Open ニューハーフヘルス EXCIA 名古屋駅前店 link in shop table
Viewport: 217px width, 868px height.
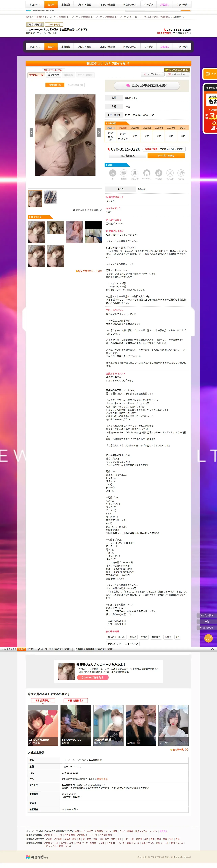[x=81, y=760]
